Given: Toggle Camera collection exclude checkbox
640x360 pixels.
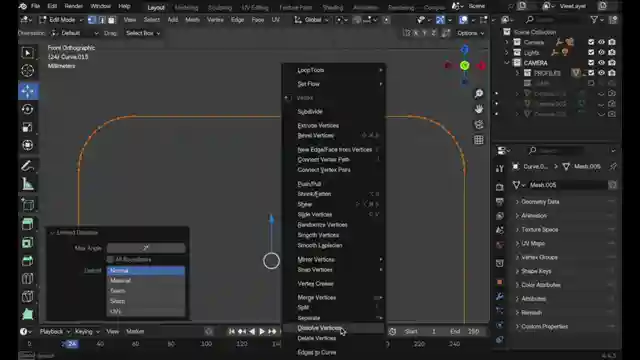Looking at the screenshot, I should coord(591,42).
